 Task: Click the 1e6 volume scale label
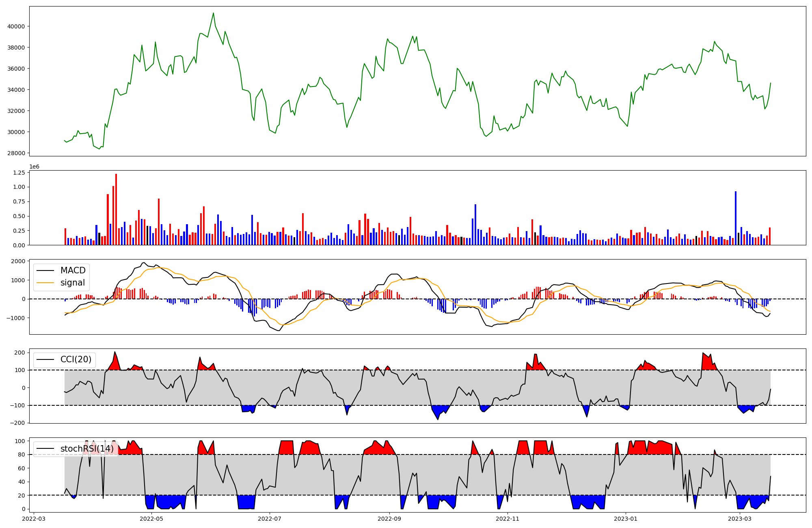point(34,167)
